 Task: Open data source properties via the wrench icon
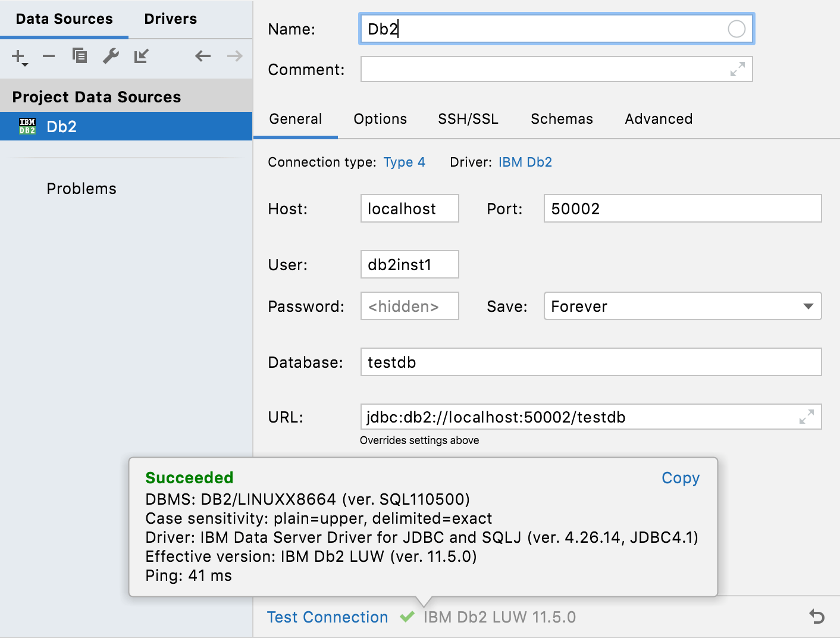click(111, 56)
